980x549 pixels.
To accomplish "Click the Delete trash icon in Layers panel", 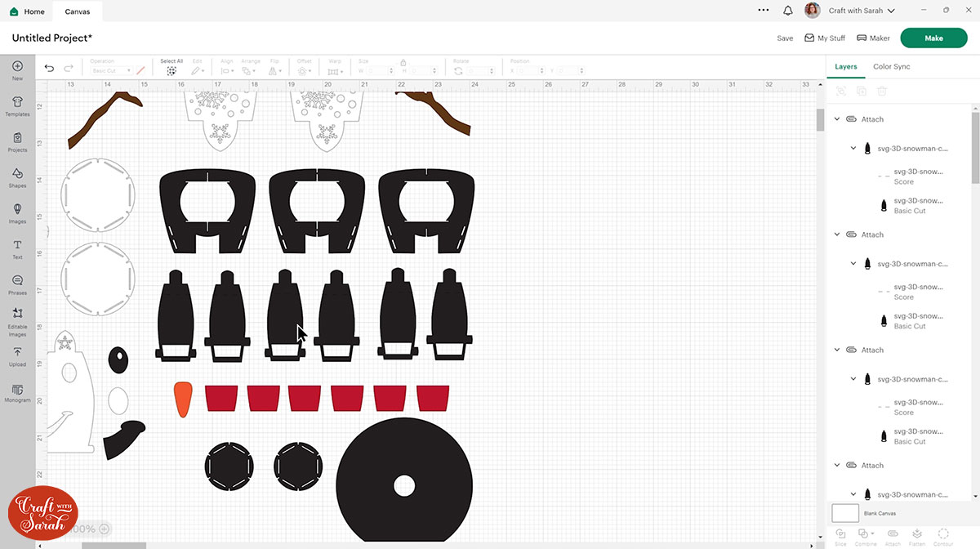I will (882, 91).
